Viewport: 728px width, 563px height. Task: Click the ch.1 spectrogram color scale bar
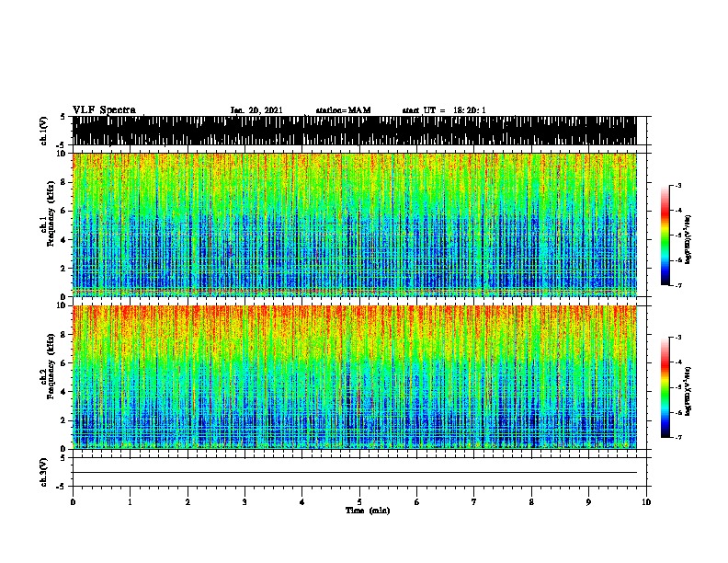(665, 236)
